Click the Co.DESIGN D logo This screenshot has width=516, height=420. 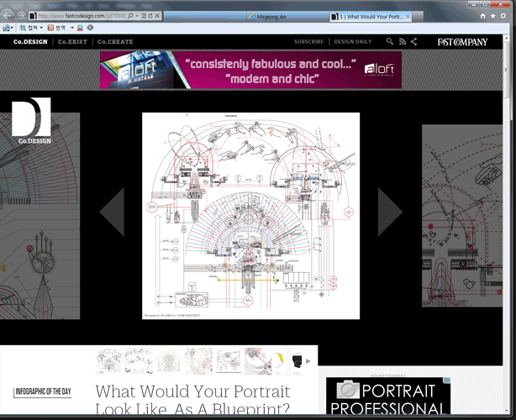(x=32, y=121)
